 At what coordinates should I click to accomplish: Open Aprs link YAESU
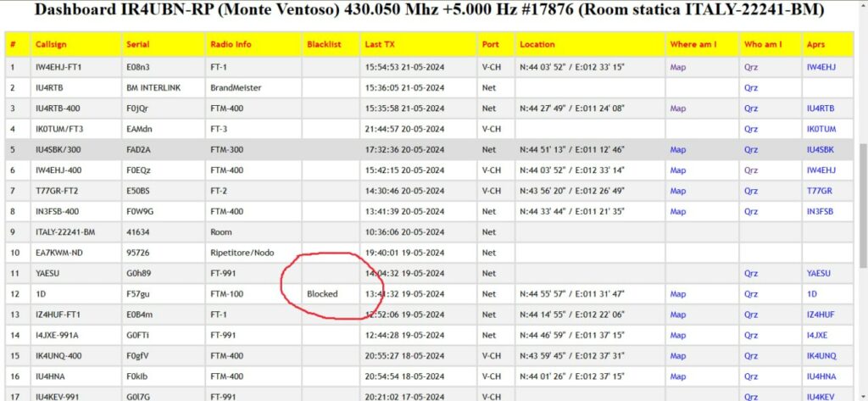pos(820,273)
